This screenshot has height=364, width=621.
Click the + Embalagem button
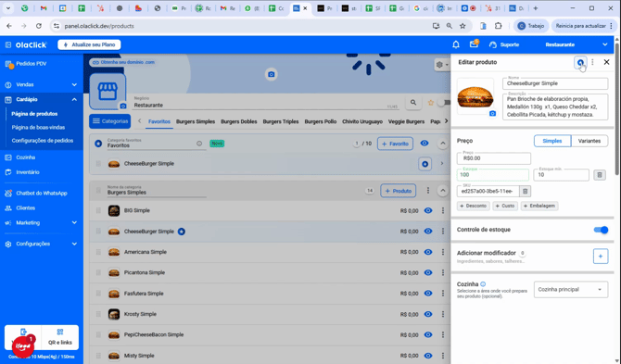click(x=539, y=206)
